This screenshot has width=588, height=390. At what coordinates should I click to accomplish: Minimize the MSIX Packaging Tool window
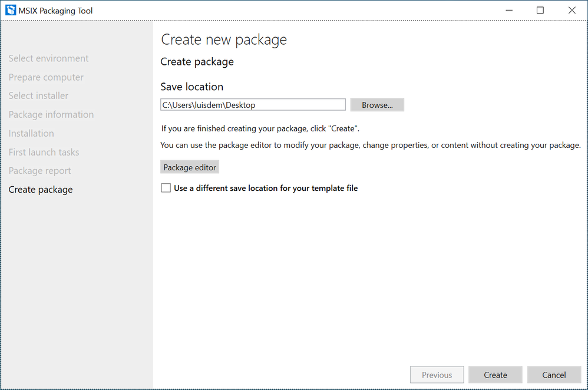coord(508,10)
